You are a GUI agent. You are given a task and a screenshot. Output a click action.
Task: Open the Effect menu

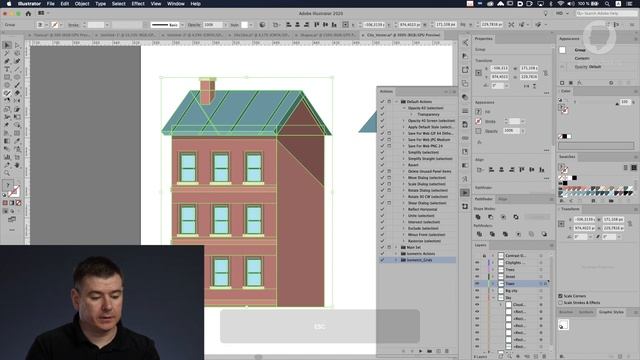[x=138, y=4]
